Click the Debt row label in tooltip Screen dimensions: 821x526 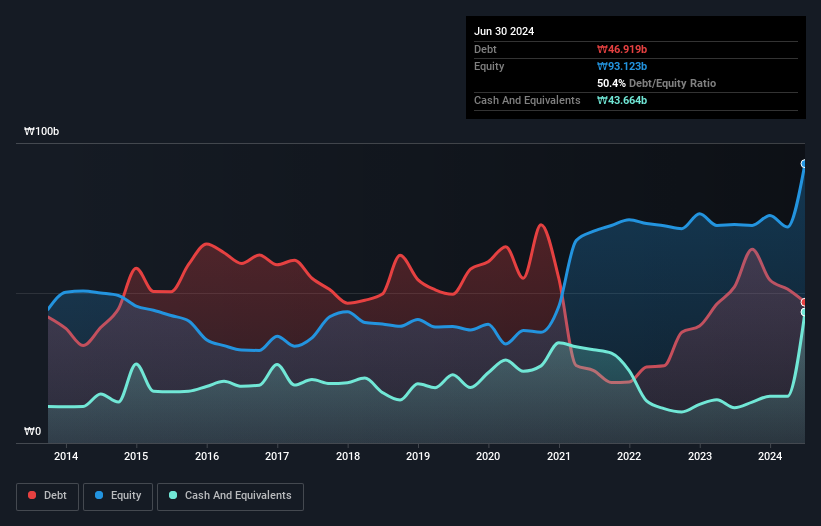click(485, 49)
